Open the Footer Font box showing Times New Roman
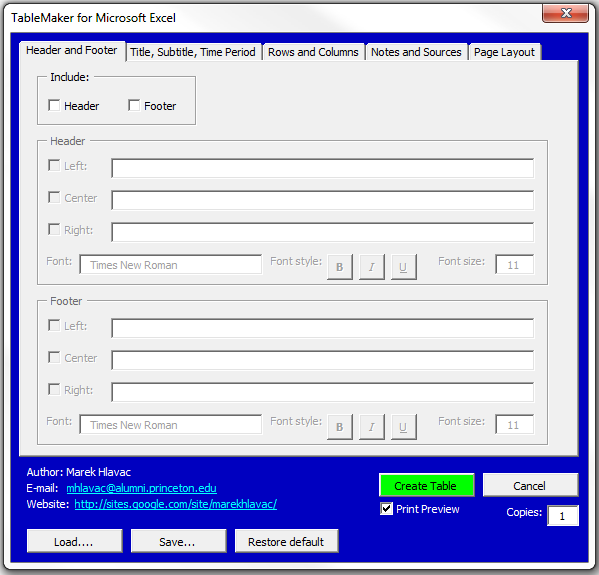 [x=171, y=424]
